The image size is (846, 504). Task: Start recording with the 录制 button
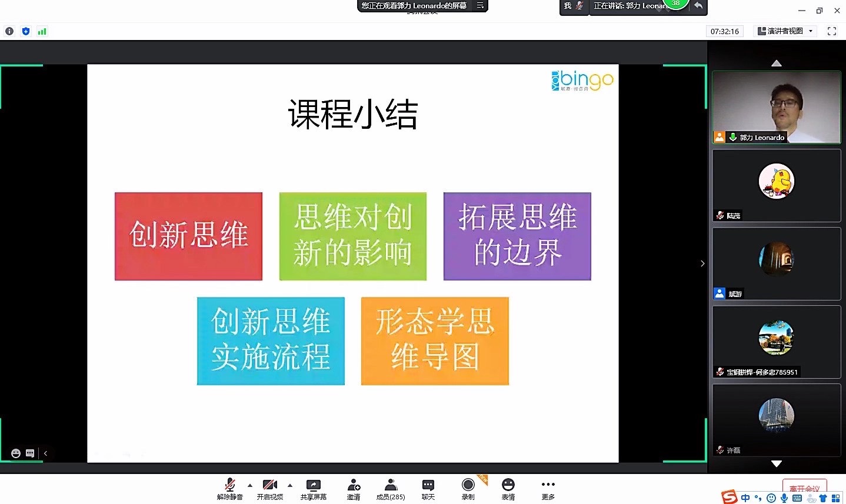click(x=468, y=488)
